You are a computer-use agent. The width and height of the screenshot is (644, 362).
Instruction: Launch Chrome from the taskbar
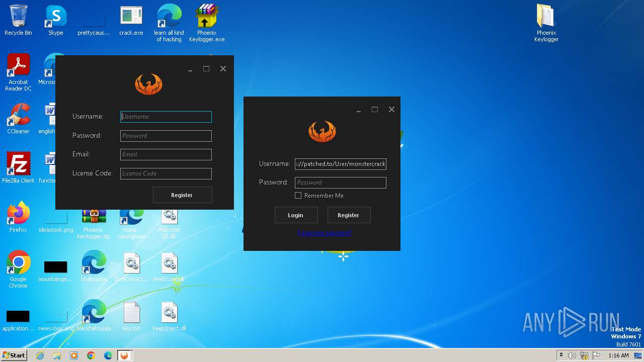[x=91, y=355]
